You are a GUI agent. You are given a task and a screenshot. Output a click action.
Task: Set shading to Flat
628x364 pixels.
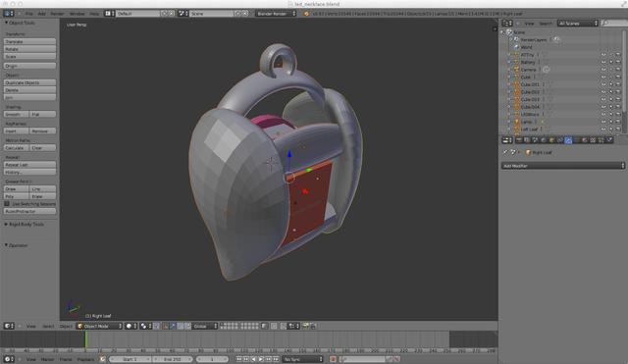pos(43,114)
